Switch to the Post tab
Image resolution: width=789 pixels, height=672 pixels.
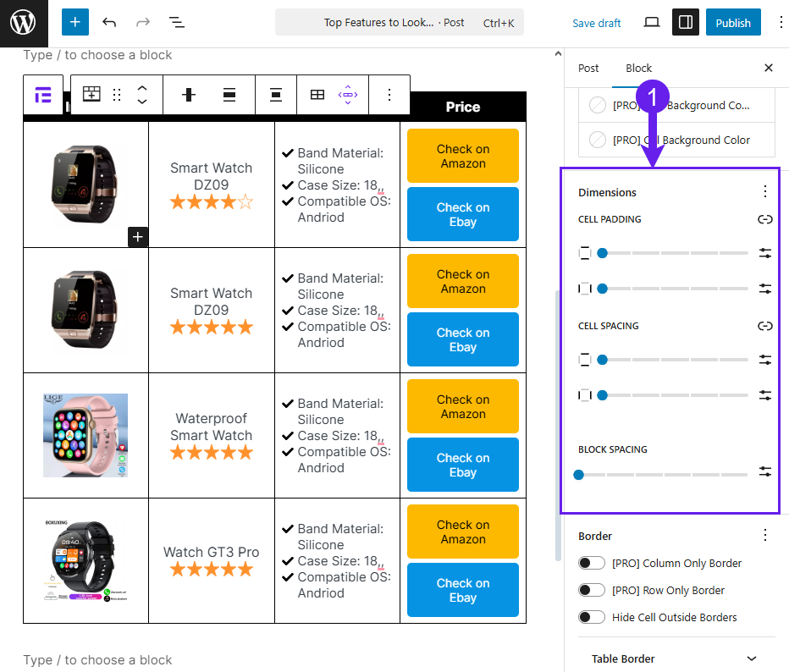click(588, 68)
